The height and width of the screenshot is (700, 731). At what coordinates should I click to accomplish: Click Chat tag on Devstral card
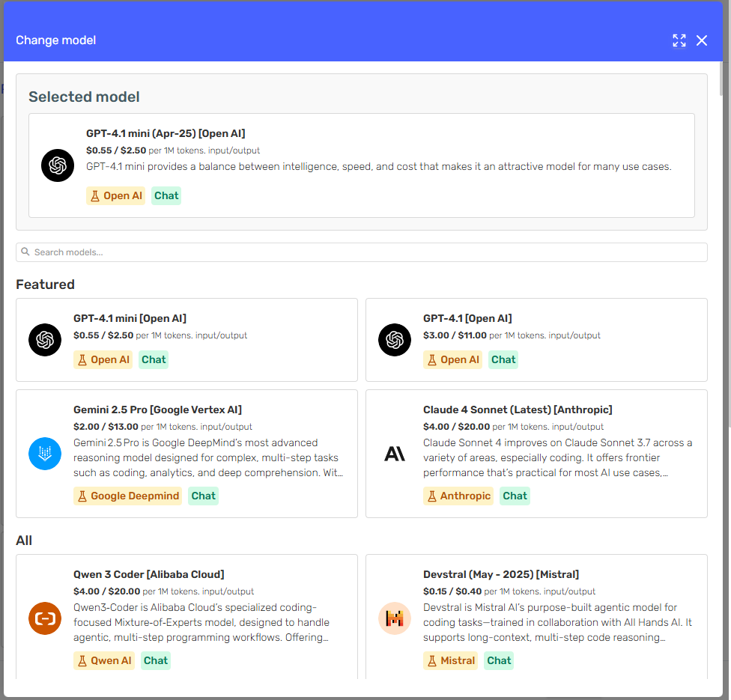point(499,661)
